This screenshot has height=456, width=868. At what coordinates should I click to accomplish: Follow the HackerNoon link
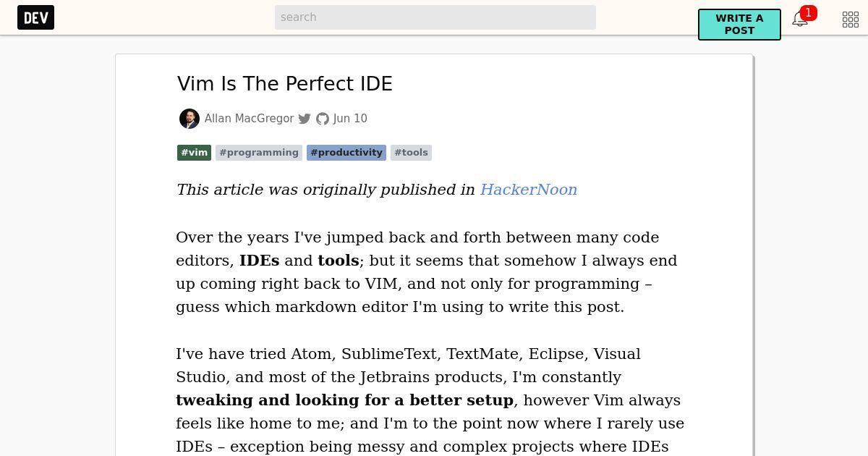click(x=529, y=190)
